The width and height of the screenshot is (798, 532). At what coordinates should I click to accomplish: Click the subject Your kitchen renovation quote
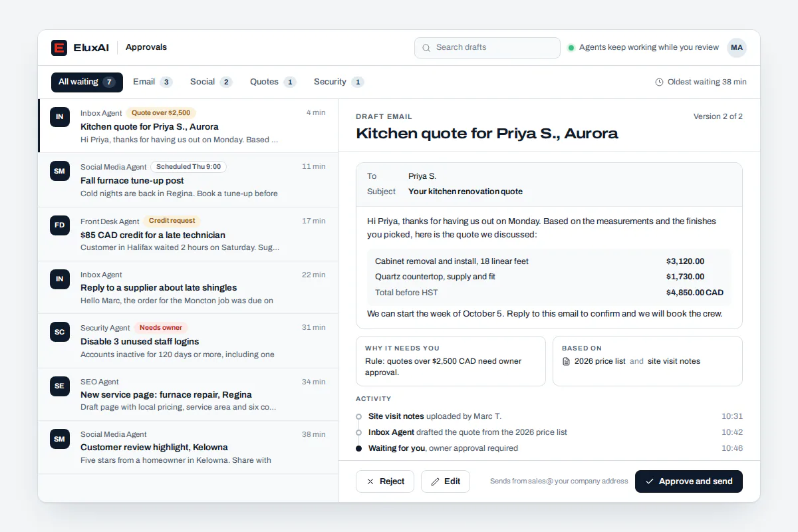pos(465,192)
